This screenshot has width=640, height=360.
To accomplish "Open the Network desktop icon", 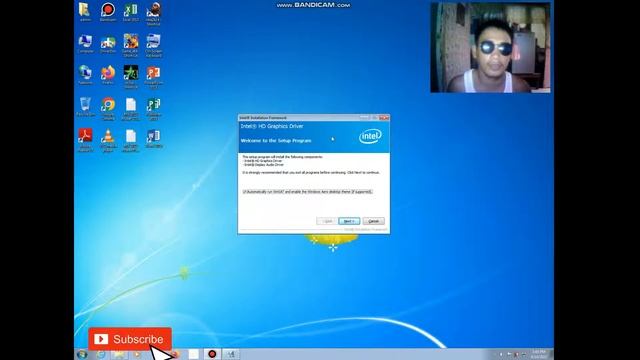I will [85, 75].
